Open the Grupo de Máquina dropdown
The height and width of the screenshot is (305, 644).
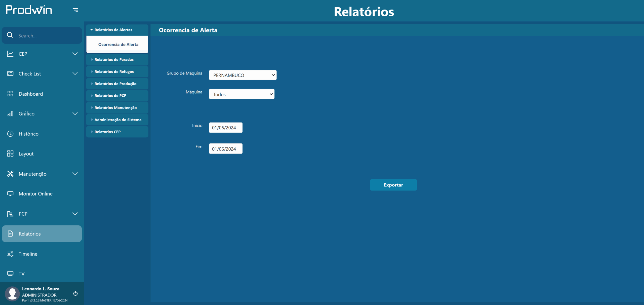click(x=243, y=75)
